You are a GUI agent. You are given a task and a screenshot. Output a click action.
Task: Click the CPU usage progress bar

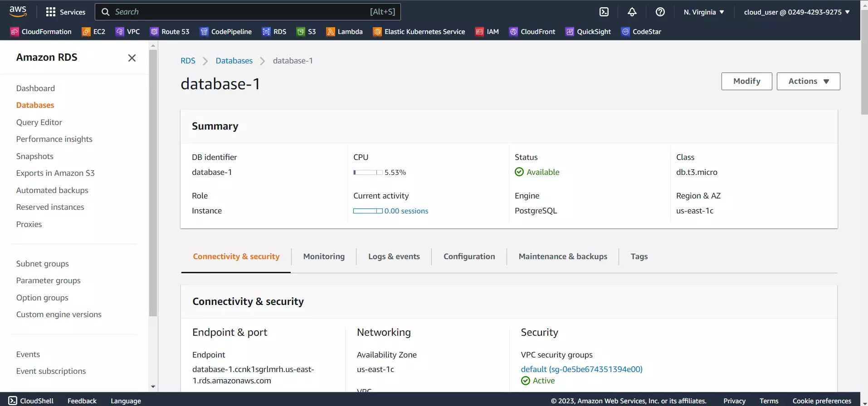point(368,173)
